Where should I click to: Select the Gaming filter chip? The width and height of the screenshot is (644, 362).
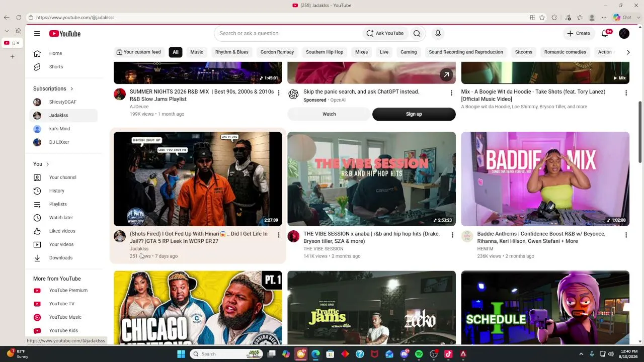(409, 52)
